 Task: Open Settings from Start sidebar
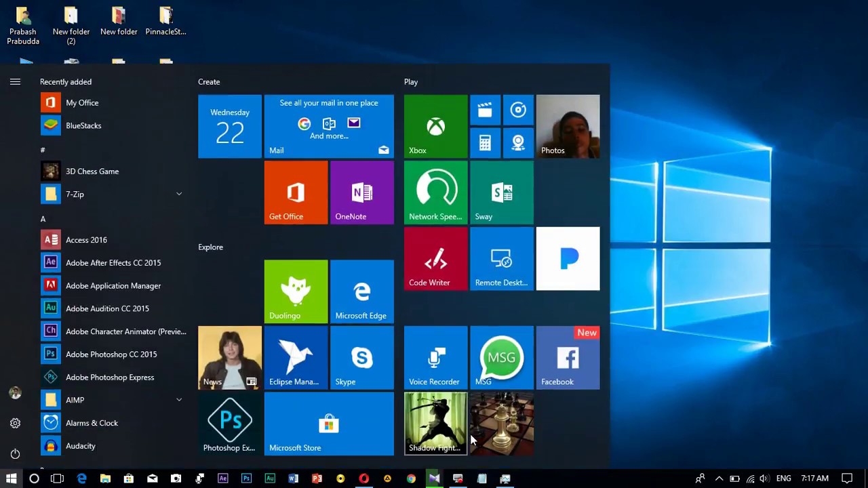coord(15,424)
